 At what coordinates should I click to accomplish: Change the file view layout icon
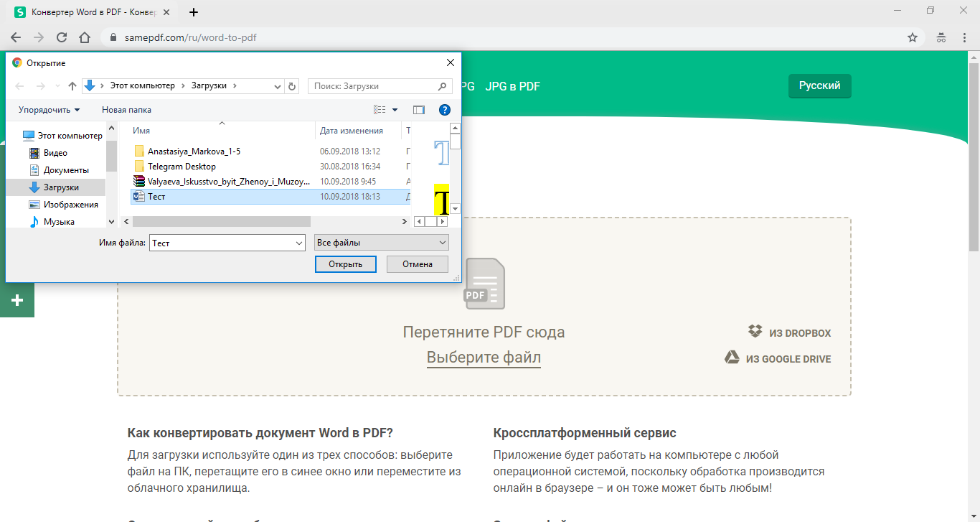380,110
